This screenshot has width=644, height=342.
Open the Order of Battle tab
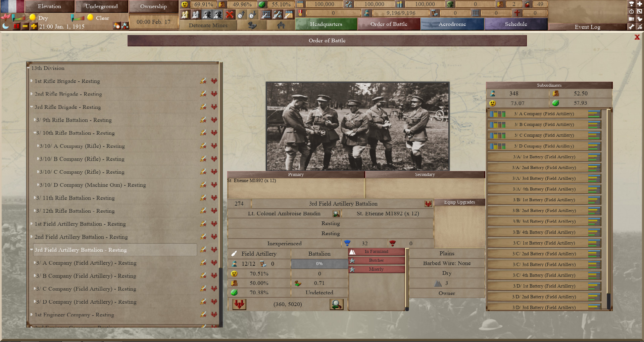point(389,24)
